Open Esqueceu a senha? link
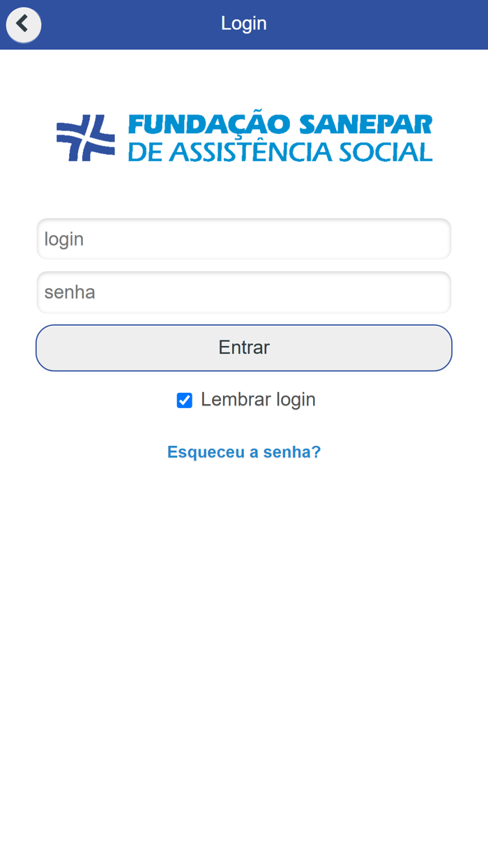 pyautogui.click(x=244, y=451)
